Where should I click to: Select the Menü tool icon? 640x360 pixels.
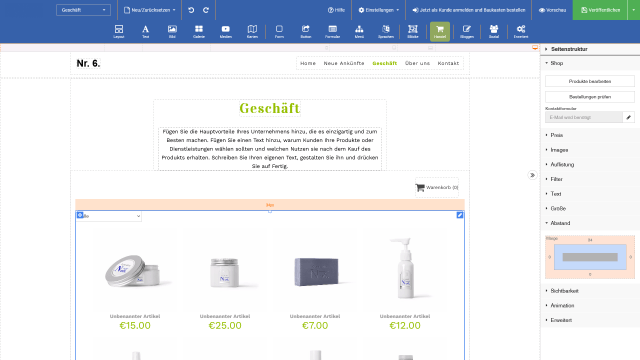point(359,31)
